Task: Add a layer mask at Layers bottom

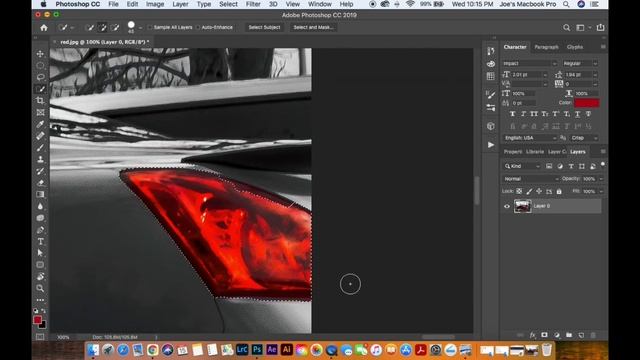Action: tap(544, 335)
